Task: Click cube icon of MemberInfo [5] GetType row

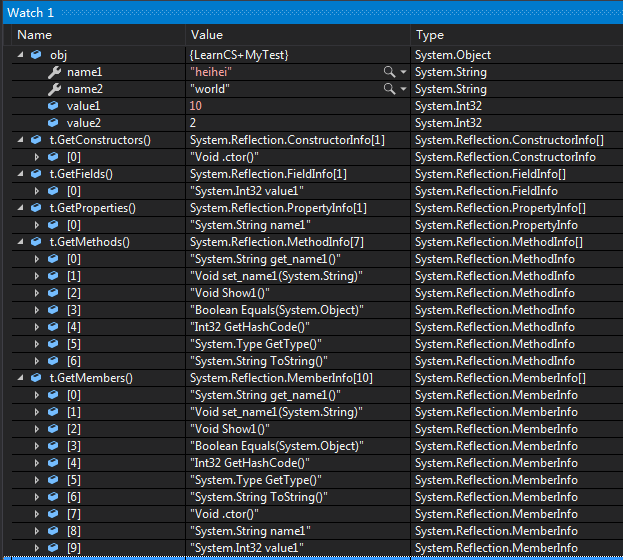Action: click(53, 480)
